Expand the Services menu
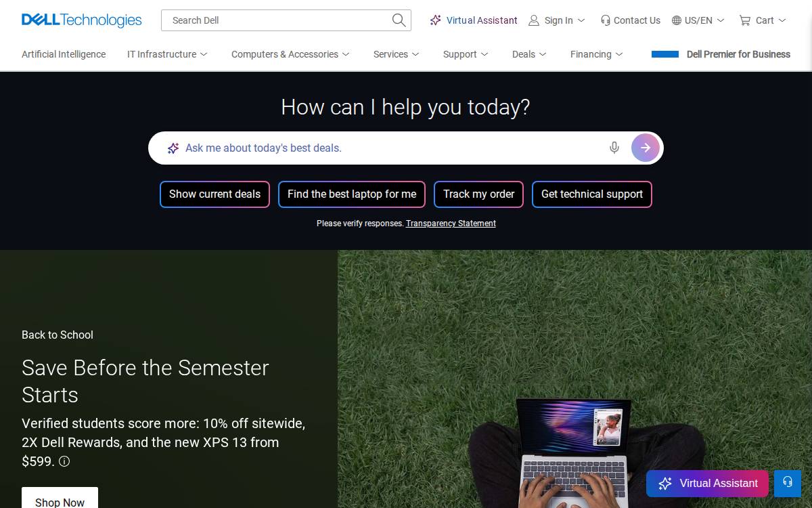Viewport: 812px width, 508px height. point(397,54)
